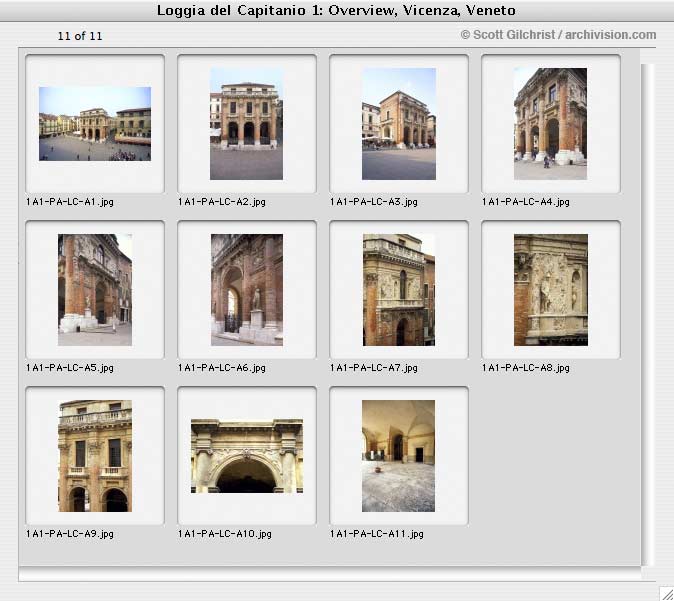Click the filename label 1A1-PA-LC-A6.jpg

tap(222, 368)
